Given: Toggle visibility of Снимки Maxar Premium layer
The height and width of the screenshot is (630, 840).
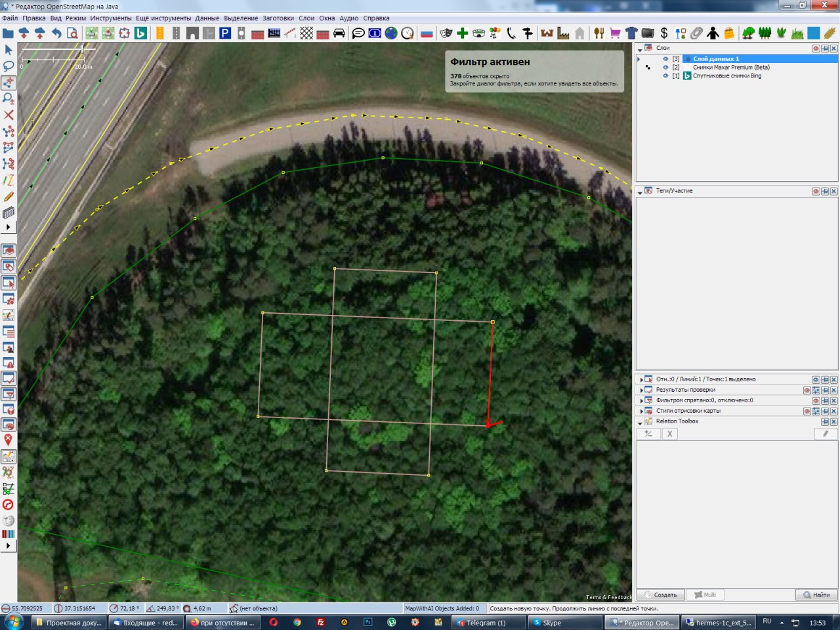Looking at the screenshot, I should [x=665, y=68].
